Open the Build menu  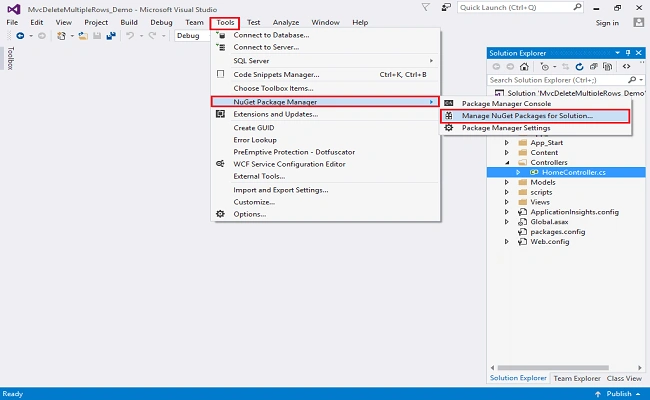(129, 22)
